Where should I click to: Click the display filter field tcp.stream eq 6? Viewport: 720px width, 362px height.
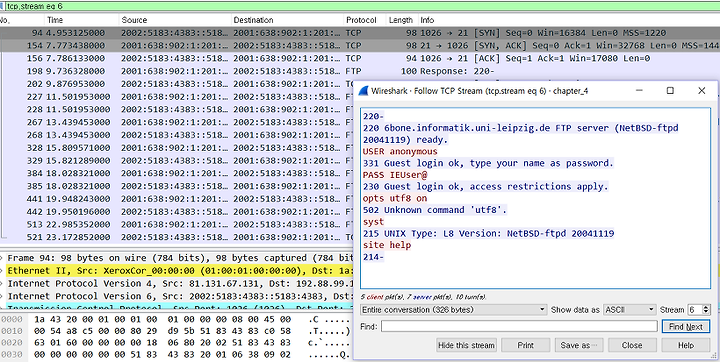(362, 6)
